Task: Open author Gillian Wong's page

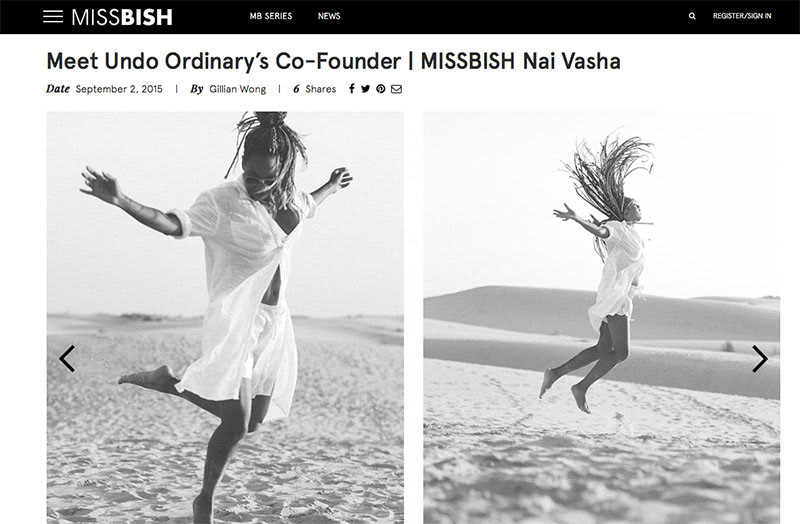Action: (x=238, y=89)
